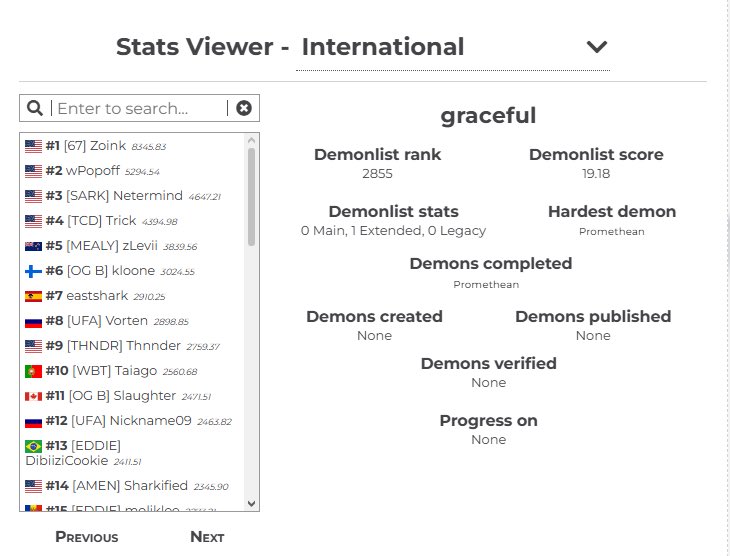Select player #11 [OG B] Slaughter
Screen dimensions: 730x556
[132, 396]
